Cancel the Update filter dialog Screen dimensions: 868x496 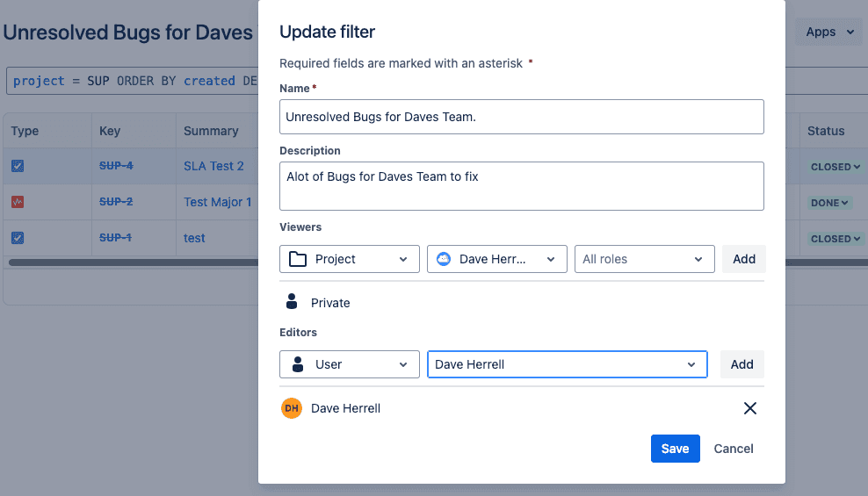click(x=734, y=449)
